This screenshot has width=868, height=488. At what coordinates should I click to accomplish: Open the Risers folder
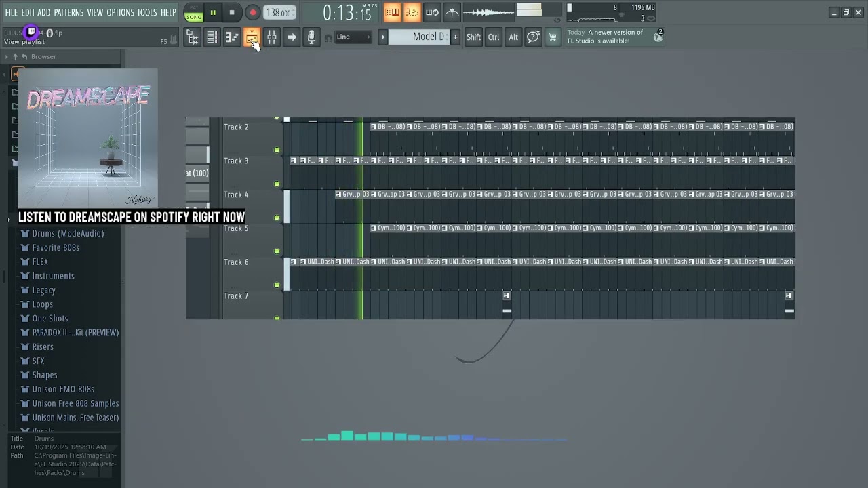[42, 347]
